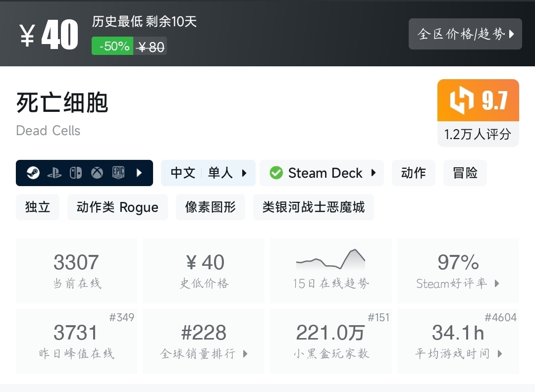The height and width of the screenshot is (392, 535).
Task: Click the Nintendo Switch platform icon
Action: coord(76,173)
